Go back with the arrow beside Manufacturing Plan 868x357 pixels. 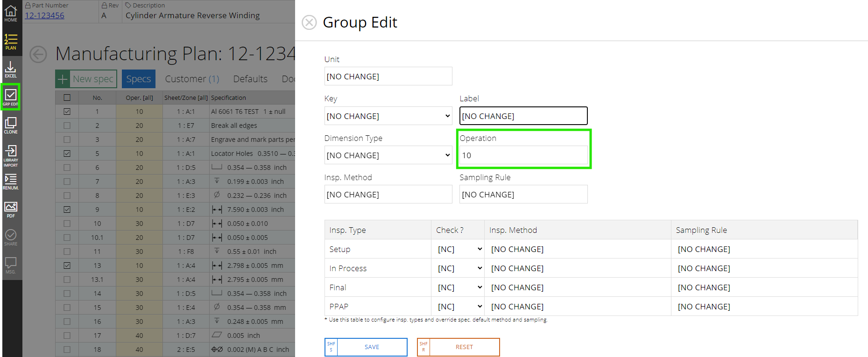(x=38, y=54)
